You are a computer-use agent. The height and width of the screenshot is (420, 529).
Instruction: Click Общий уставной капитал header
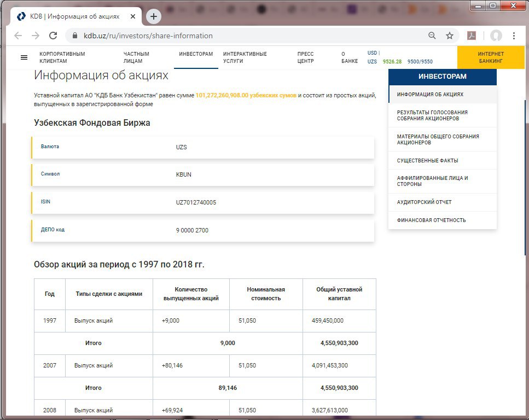coord(339,294)
